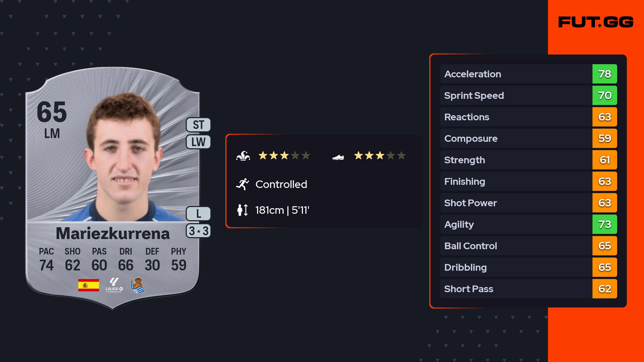Image resolution: width=644 pixels, height=362 pixels.
Task: Click the Controlled running man icon
Action: pos(243,184)
